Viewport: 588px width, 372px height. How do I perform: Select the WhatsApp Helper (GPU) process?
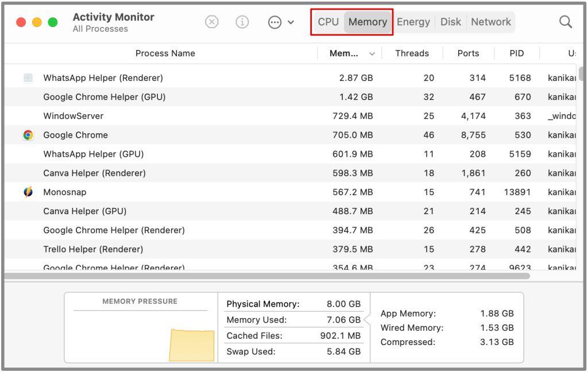(x=94, y=154)
